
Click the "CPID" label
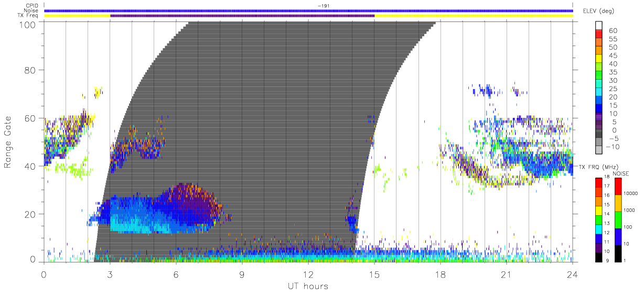(x=33, y=6)
